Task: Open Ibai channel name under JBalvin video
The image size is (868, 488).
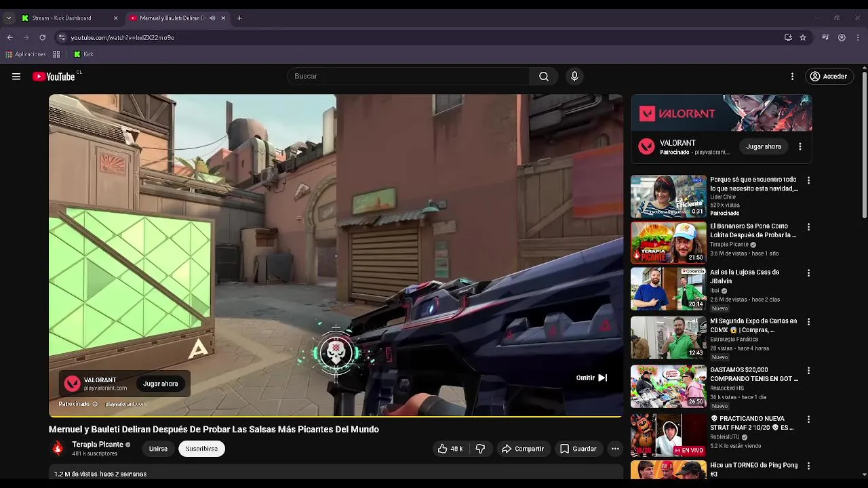Action: [x=715, y=290]
